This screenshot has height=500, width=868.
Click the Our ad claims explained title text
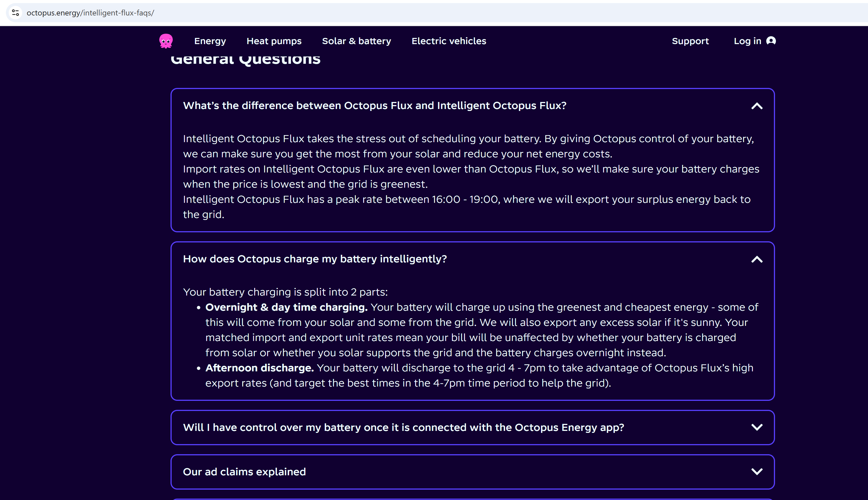point(244,472)
